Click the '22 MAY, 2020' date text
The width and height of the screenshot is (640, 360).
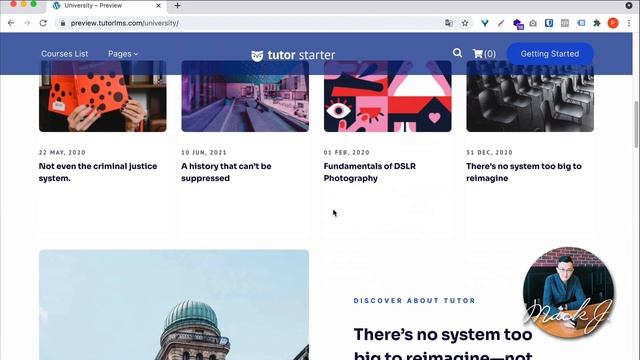pyautogui.click(x=62, y=152)
